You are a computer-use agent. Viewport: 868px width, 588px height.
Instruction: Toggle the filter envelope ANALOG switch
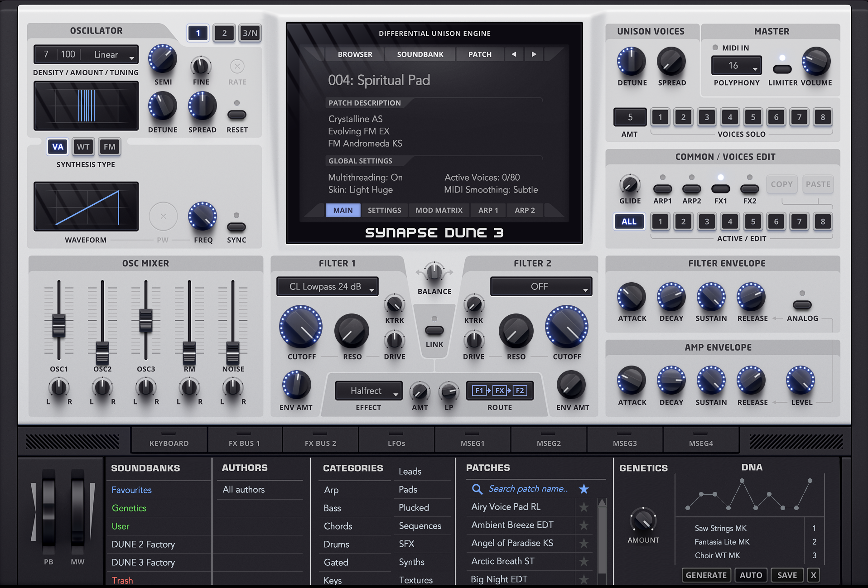click(x=802, y=305)
